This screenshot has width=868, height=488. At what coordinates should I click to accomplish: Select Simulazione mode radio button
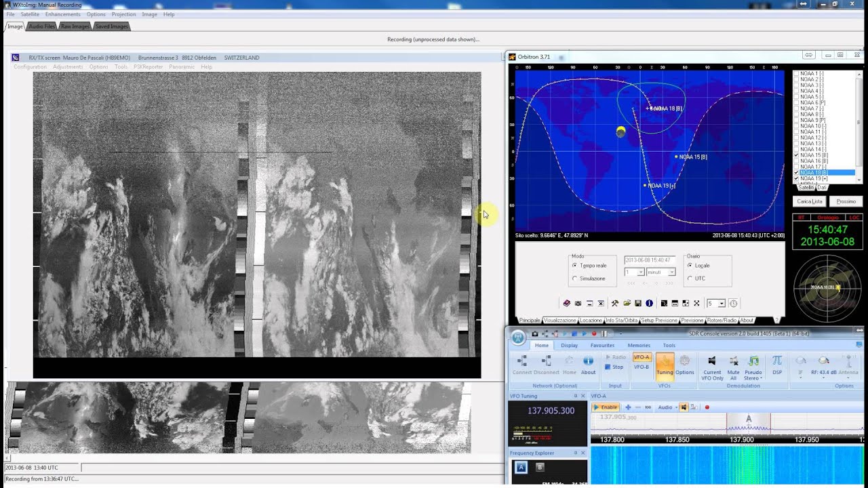click(575, 279)
